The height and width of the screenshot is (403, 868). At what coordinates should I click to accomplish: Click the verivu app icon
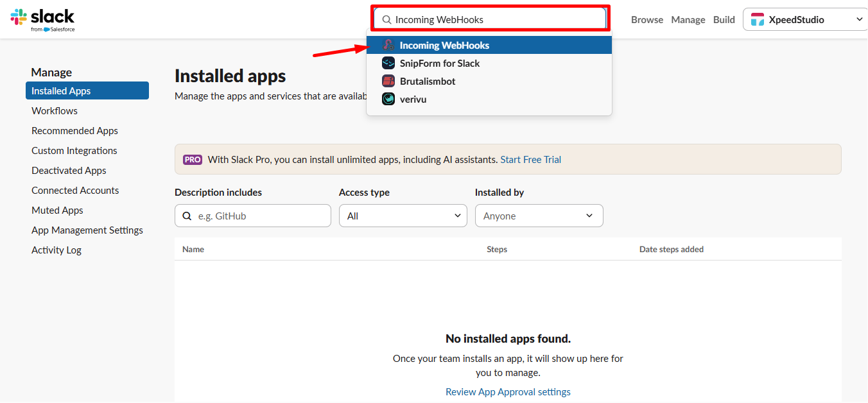click(388, 99)
